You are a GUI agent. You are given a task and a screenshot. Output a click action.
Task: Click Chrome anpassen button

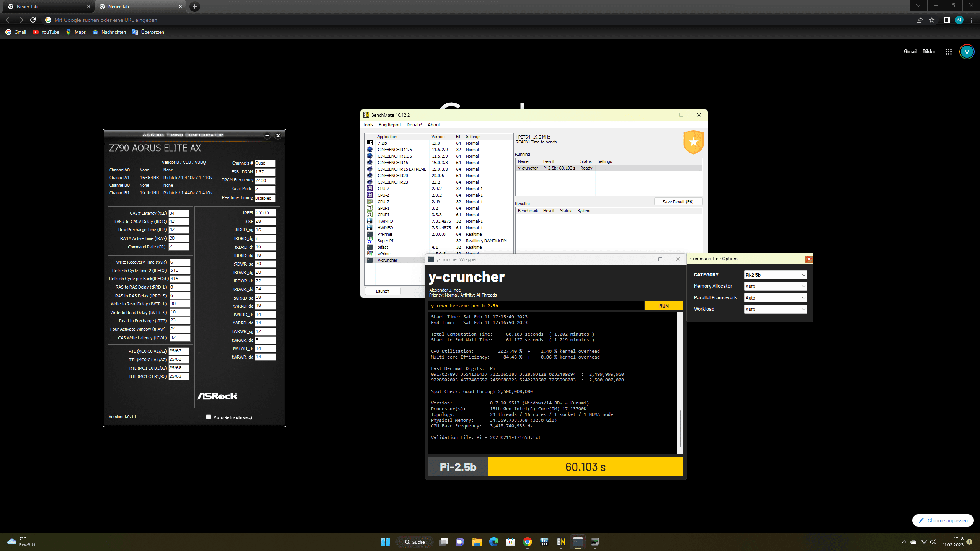[943, 520]
